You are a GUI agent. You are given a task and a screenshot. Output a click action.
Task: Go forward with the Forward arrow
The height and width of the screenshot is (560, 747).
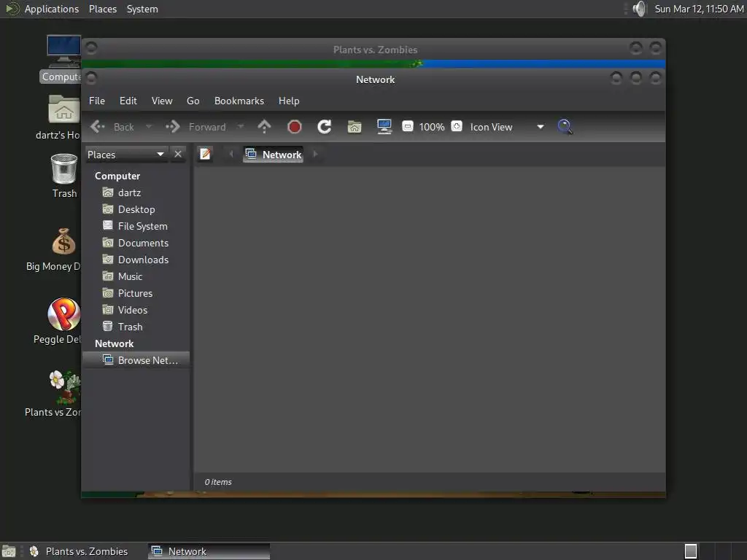point(196,127)
